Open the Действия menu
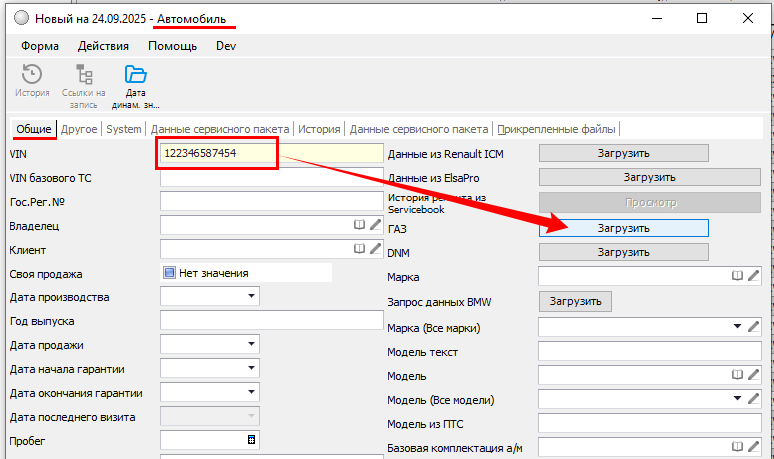774x459 pixels. 103,46
